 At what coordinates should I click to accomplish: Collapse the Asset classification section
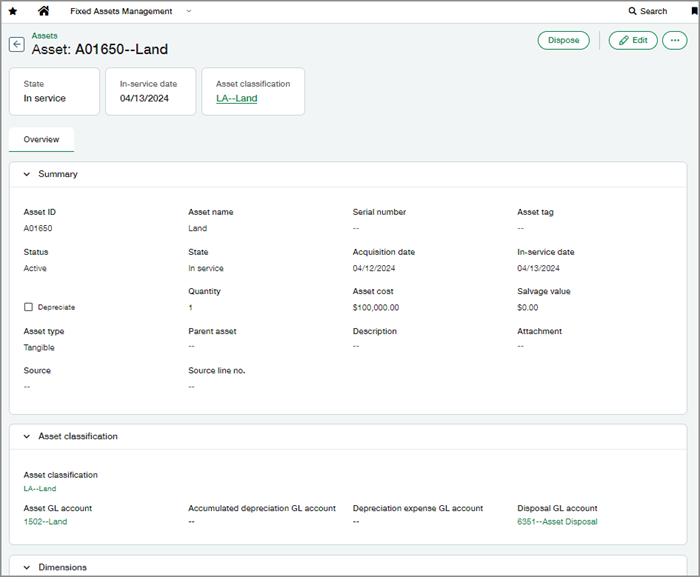(27, 436)
